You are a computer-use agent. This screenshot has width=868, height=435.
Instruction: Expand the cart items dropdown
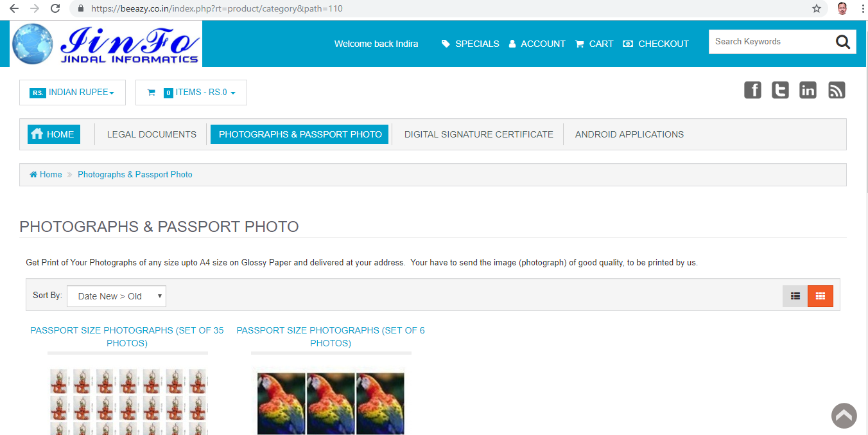click(191, 93)
